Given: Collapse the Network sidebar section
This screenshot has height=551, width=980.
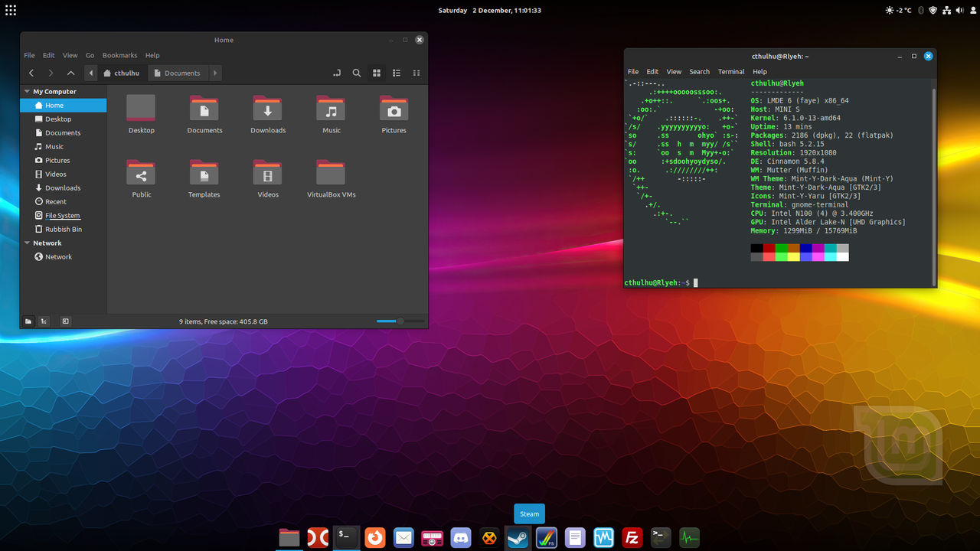Looking at the screenshot, I should 27,243.
